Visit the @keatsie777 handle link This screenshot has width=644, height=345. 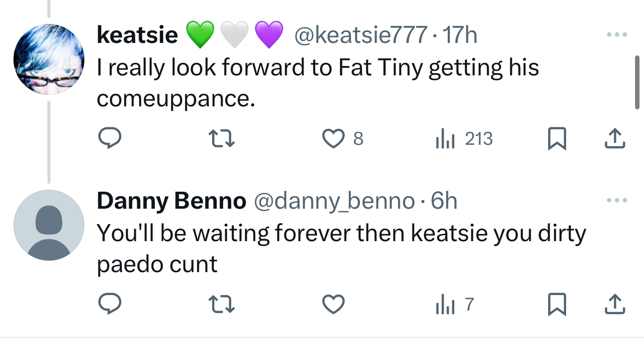361,35
